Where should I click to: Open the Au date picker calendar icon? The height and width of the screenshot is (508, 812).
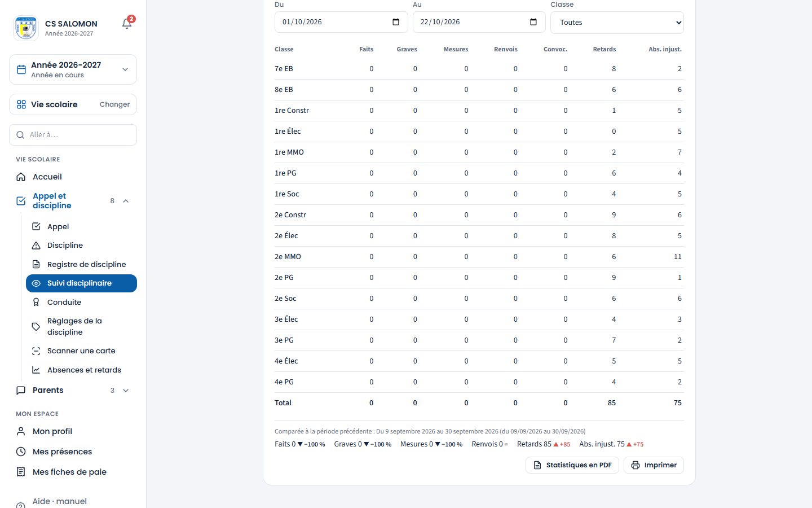pos(533,22)
